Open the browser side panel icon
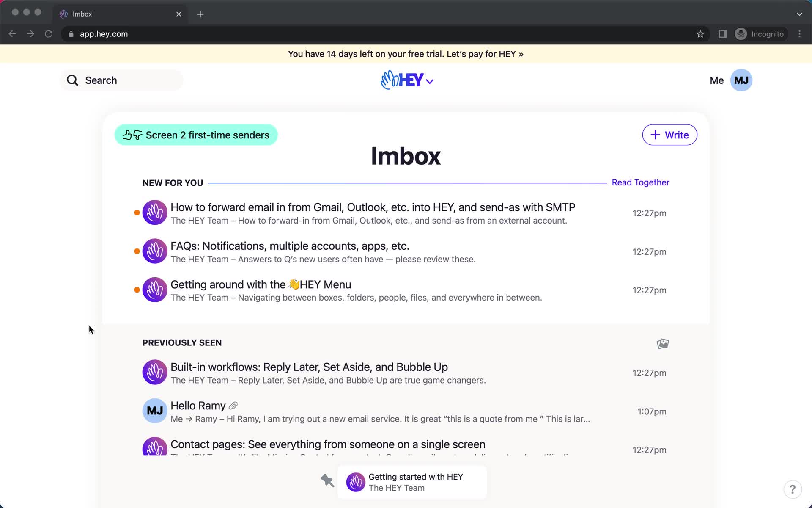 click(x=723, y=34)
